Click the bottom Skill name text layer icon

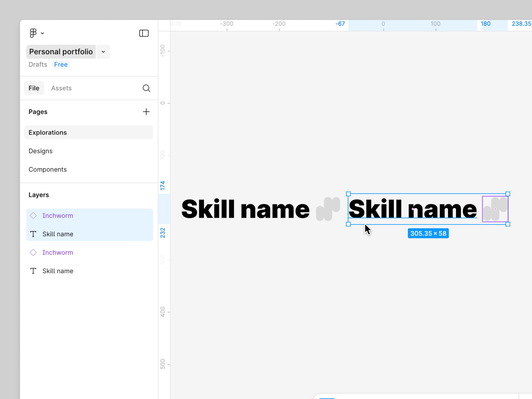33,271
